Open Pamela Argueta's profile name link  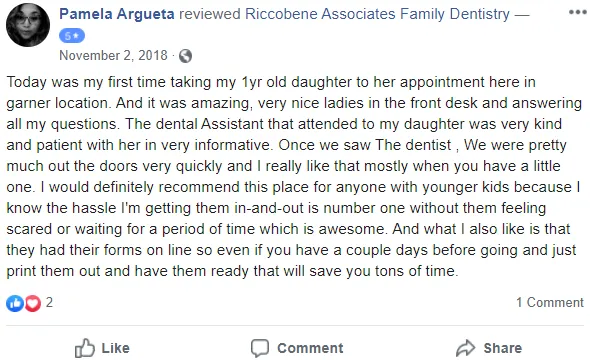pyautogui.click(x=117, y=14)
